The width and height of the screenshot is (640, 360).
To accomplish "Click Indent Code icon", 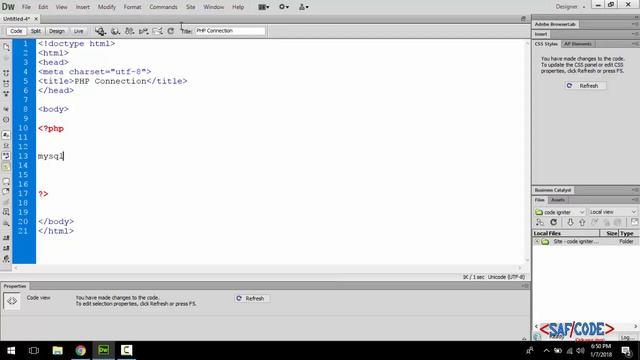I will (6, 238).
